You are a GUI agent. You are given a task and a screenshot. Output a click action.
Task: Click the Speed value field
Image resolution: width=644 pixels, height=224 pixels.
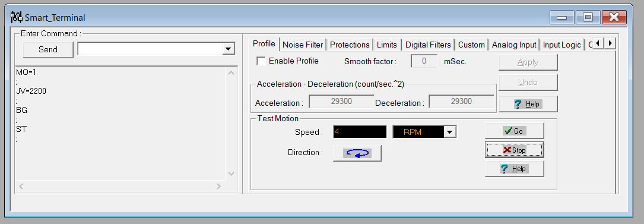tap(359, 132)
